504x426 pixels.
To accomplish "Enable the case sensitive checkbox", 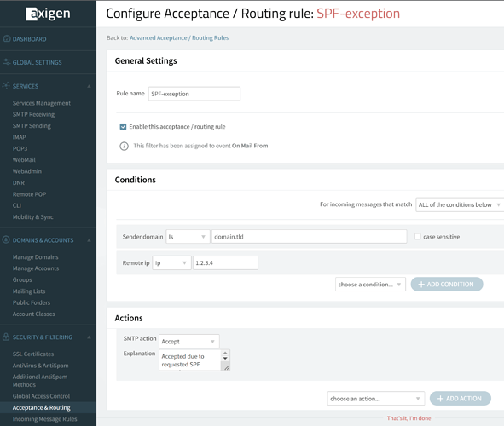I will point(418,237).
